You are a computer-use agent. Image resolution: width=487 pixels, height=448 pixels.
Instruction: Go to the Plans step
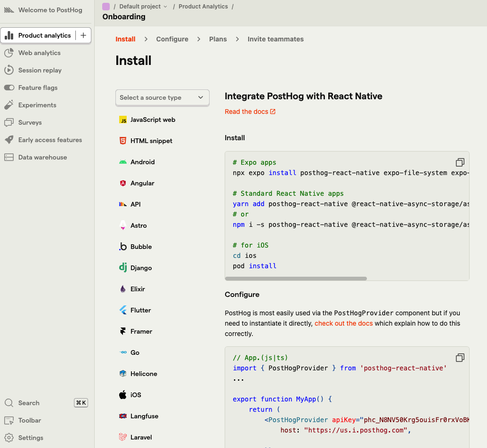click(x=218, y=39)
